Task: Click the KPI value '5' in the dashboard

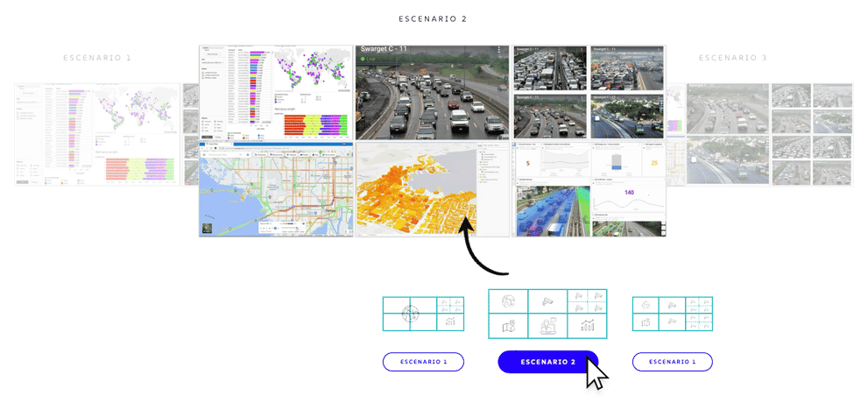Action: click(x=527, y=163)
